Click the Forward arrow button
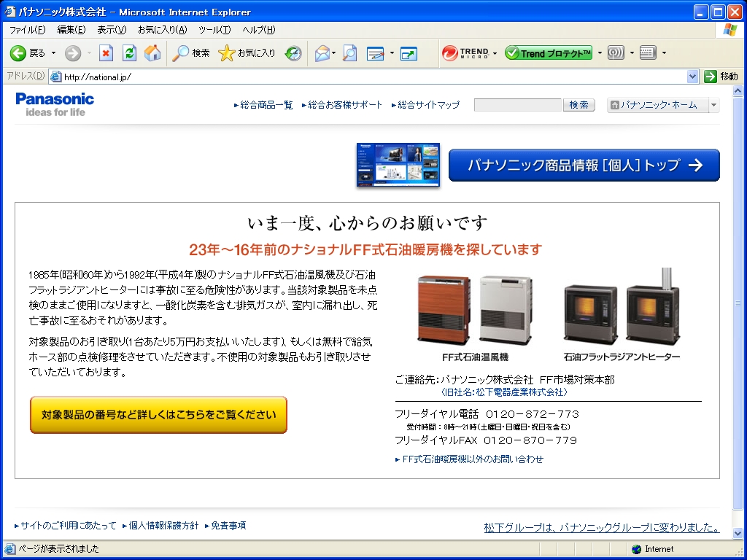The height and width of the screenshot is (560, 747). (x=73, y=52)
